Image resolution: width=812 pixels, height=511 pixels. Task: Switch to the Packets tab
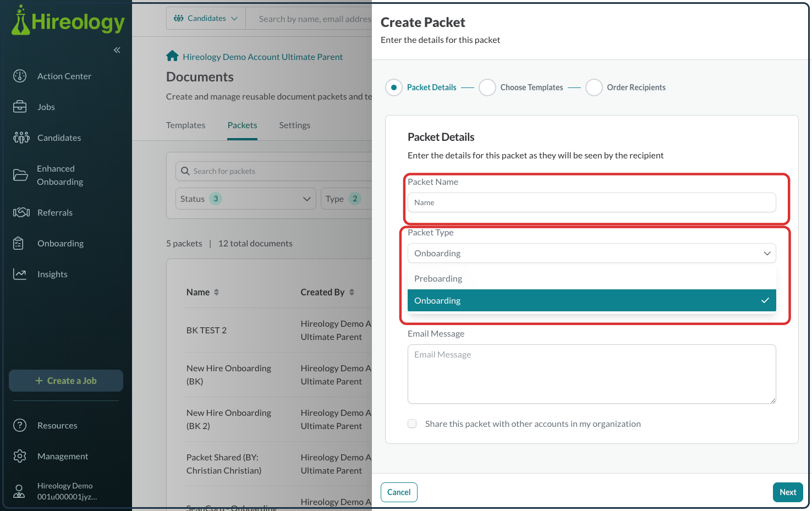tap(243, 125)
